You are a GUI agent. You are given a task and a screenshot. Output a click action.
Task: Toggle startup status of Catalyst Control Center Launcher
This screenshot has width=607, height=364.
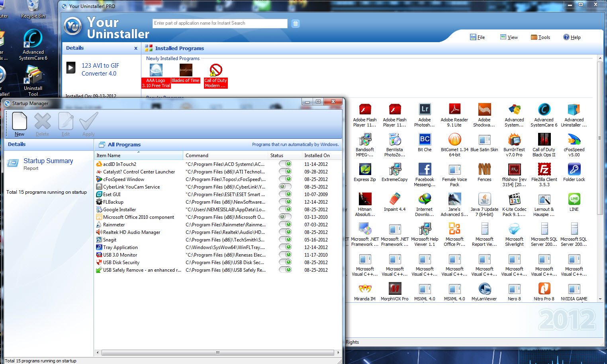285,171
